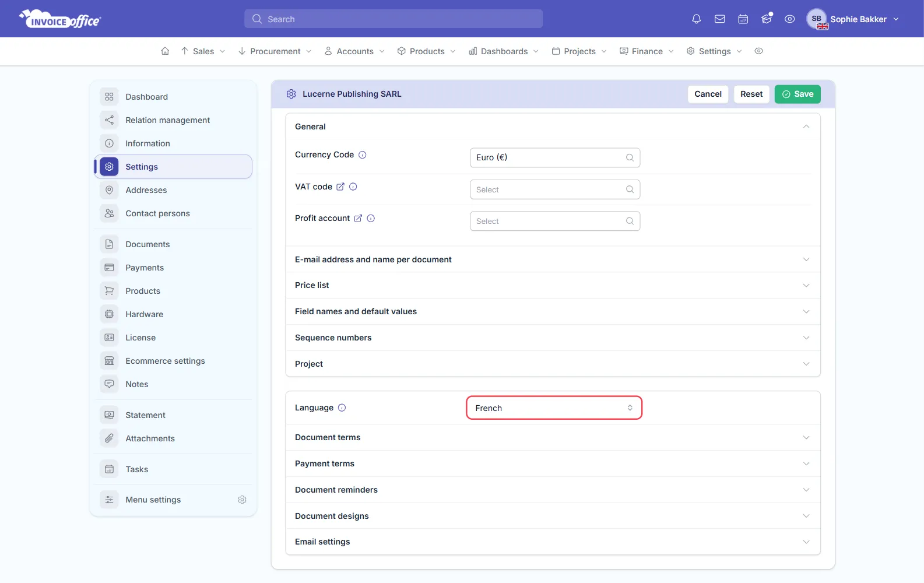924x583 pixels.
Task: Open Finance menu
Action: click(647, 51)
